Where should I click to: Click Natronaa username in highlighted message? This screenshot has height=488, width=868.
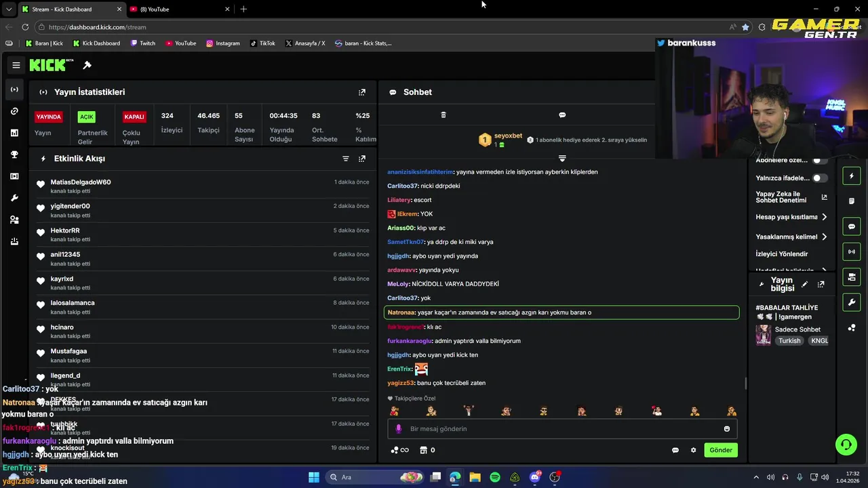pos(401,312)
